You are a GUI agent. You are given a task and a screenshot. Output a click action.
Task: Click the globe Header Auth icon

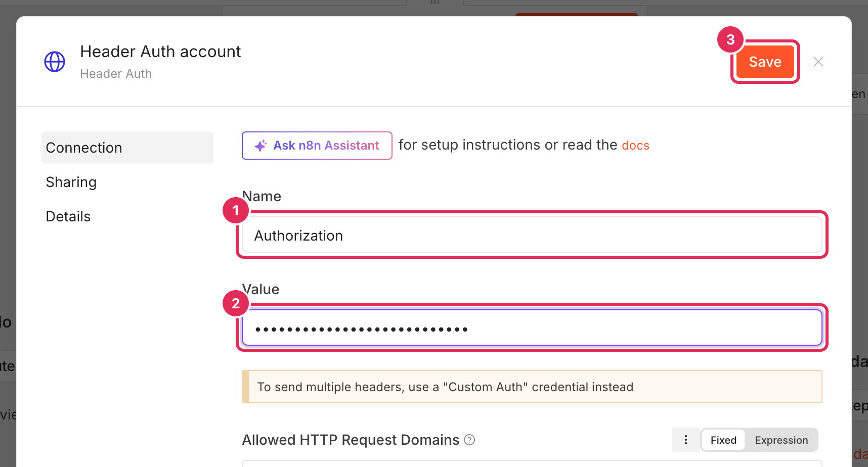55,62
